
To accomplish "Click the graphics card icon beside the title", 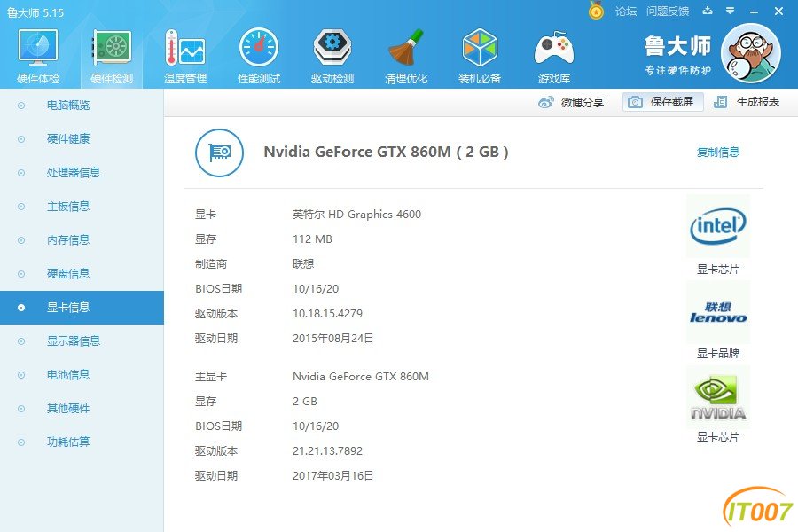I will coord(219,153).
